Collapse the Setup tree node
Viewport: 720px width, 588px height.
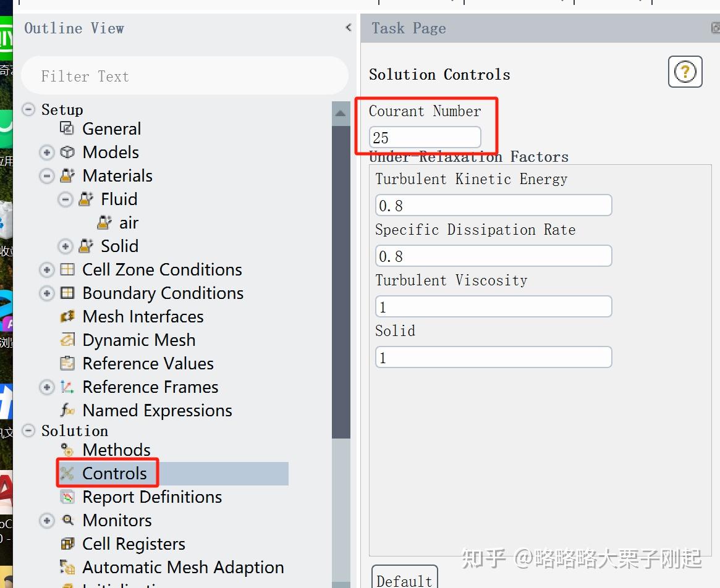[x=28, y=110]
